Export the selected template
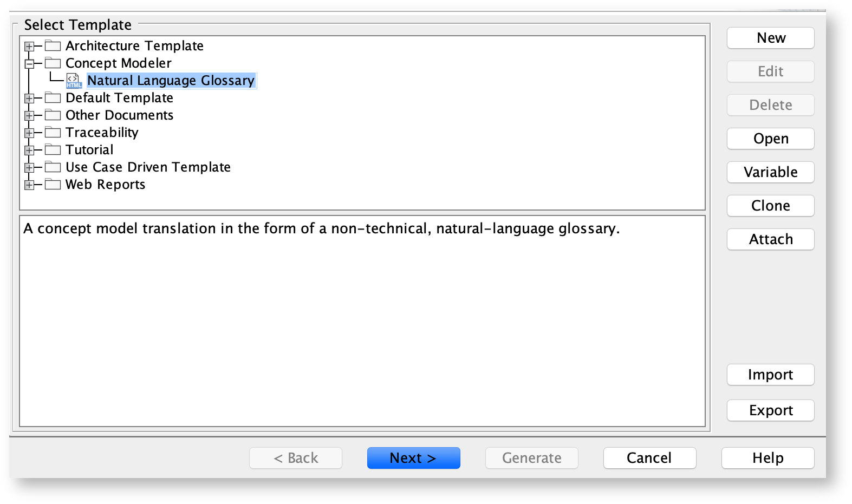Screen dimensions: 852x504 coord(770,410)
